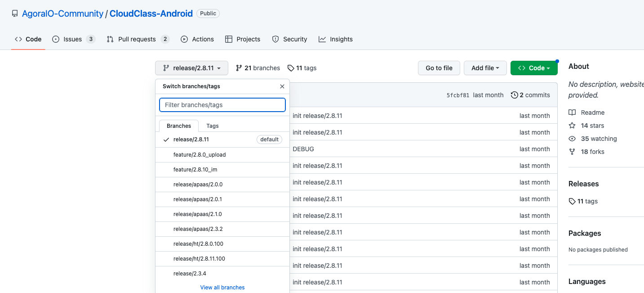Click the About heading

point(579,66)
